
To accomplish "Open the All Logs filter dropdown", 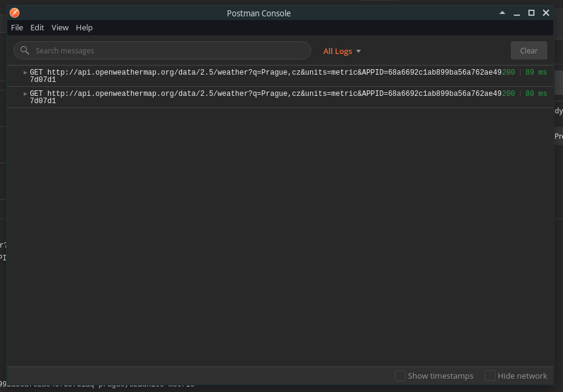I will pyautogui.click(x=342, y=51).
